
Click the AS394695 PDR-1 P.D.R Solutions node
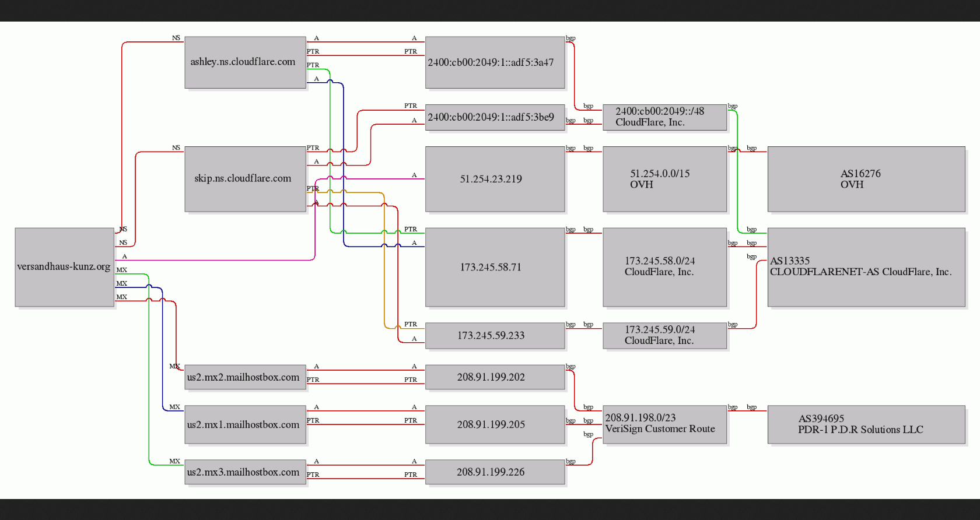(x=866, y=424)
